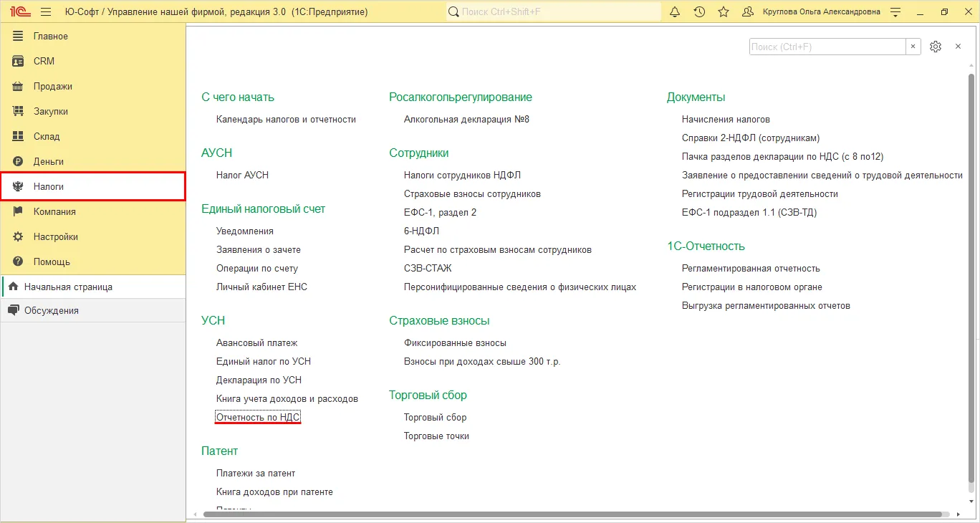
Task: Open the Продажи section
Action: pos(93,86)
